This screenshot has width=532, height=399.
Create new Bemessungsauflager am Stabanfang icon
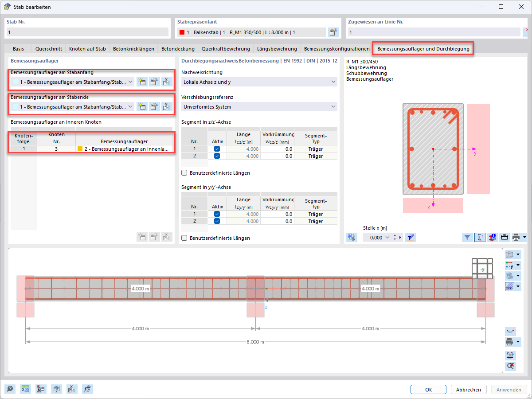pyautogui.click(x=142, y=82)
